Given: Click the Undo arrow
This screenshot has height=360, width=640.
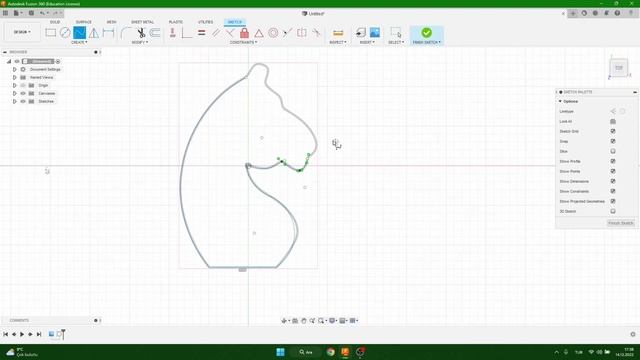Looking at the screenshot, I should click(42, 13).
